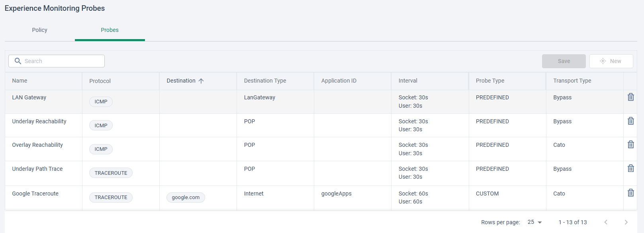Open the rows per page dropdown
Image resolution: width=644 pixels, height=233 pixels.
point(535,222)
